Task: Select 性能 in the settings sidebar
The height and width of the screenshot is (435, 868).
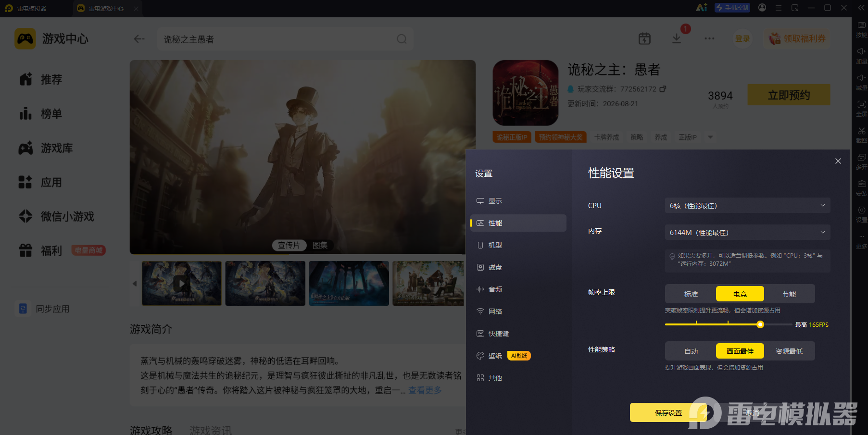Action: tap(518, 223)
